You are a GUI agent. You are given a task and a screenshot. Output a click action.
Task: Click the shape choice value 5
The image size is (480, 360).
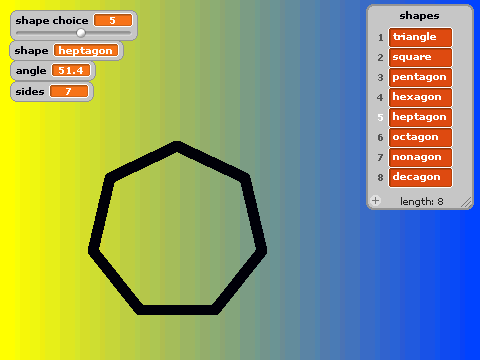113,20
